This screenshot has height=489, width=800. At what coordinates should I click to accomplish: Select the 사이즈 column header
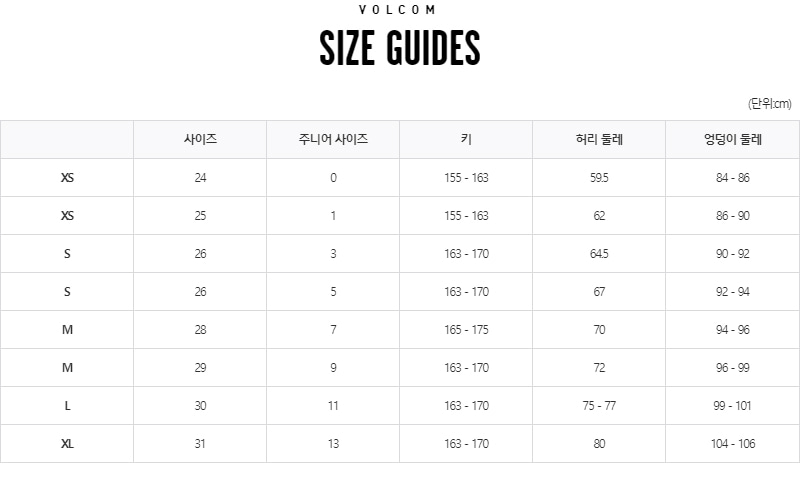click(x=200, y=139)
